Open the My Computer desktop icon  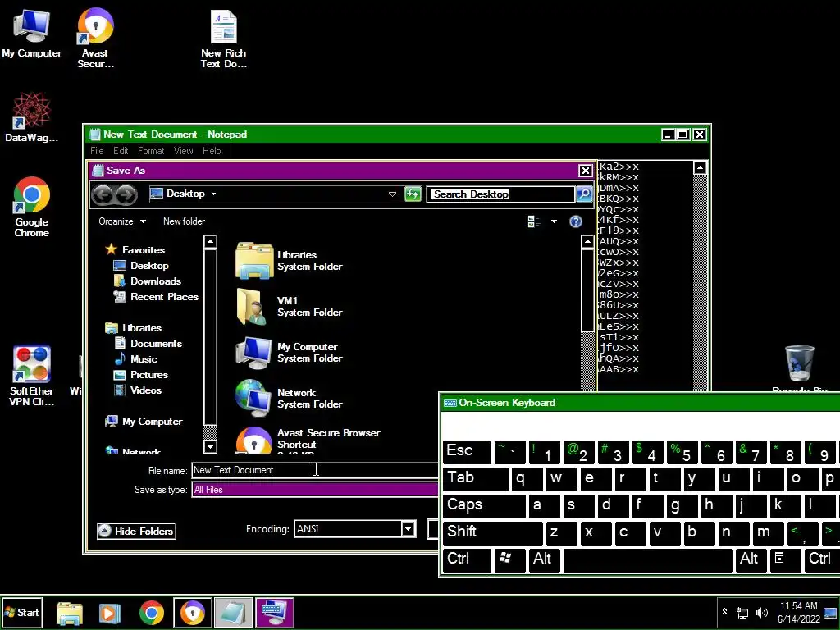(31, 33)
